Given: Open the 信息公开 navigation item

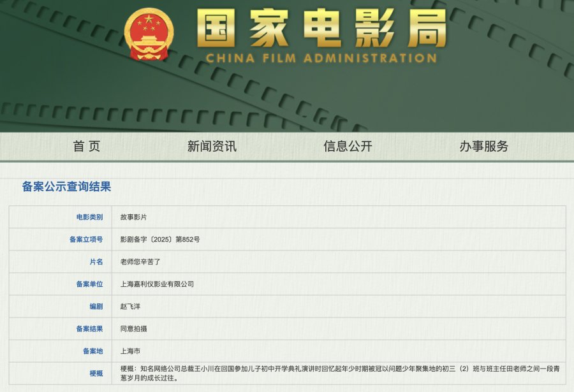Looking at the screenshot, I should [x=348, y=146].
